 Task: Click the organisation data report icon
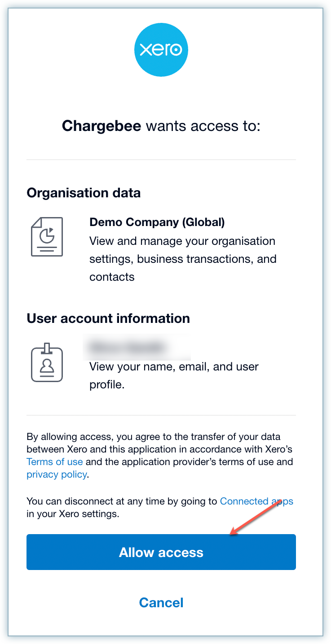click(x=47, y=237)
